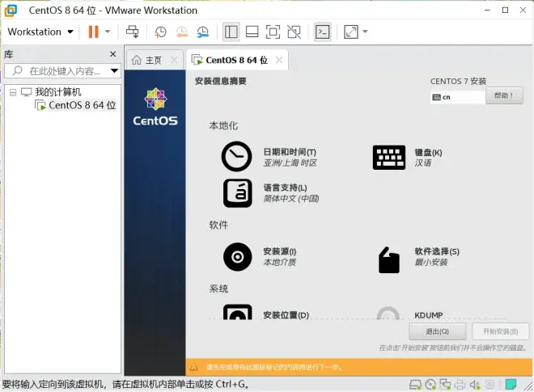Expand the power options dropdown next to pause
Image resolution: width=534 pixels, height=392 pixels.
[x=108, y=32]
